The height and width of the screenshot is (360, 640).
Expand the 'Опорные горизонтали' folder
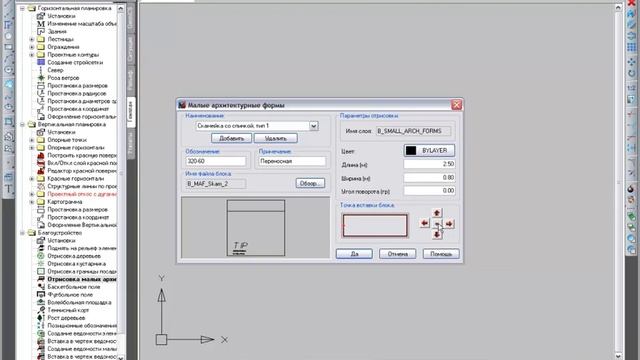pyautogui.click(x=32, y=148)
